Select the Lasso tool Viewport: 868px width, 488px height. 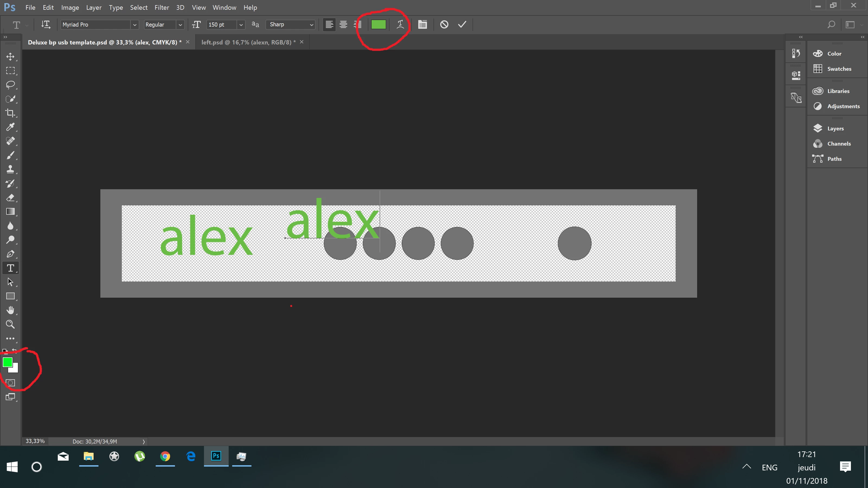10,85
